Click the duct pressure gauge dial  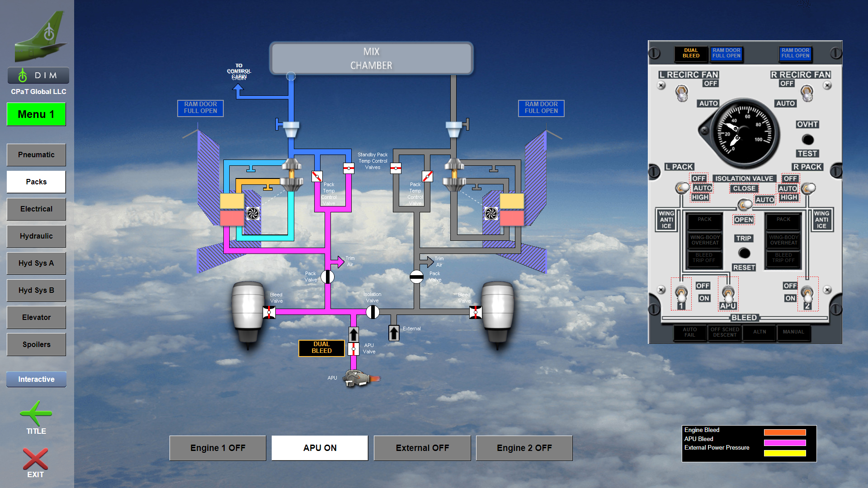(744, 134)
